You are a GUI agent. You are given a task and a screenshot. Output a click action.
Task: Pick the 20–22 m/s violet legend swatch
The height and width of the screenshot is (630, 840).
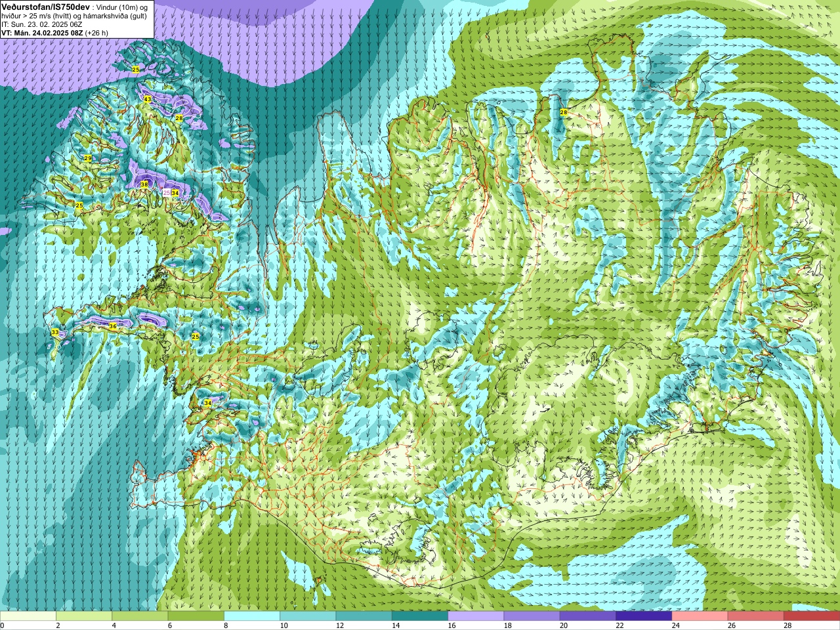[x=588, y=616]
